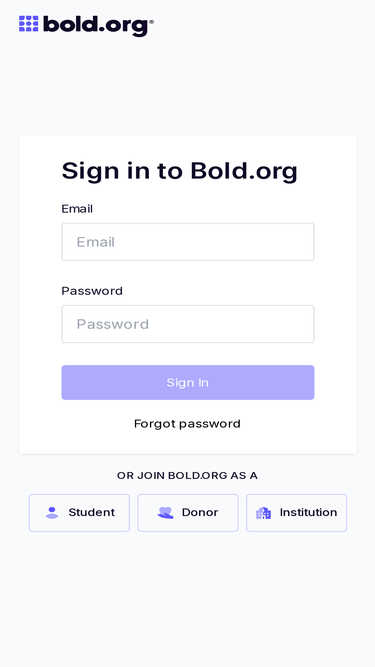Click empty space inside the white sign-in card
This screenshot has width=375, height=667.
click(x=336, y=298)
